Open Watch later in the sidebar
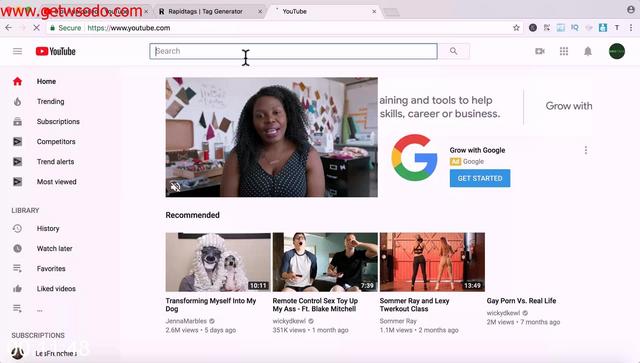This screenshot has width=640, height=363. (x=55, y=248)
